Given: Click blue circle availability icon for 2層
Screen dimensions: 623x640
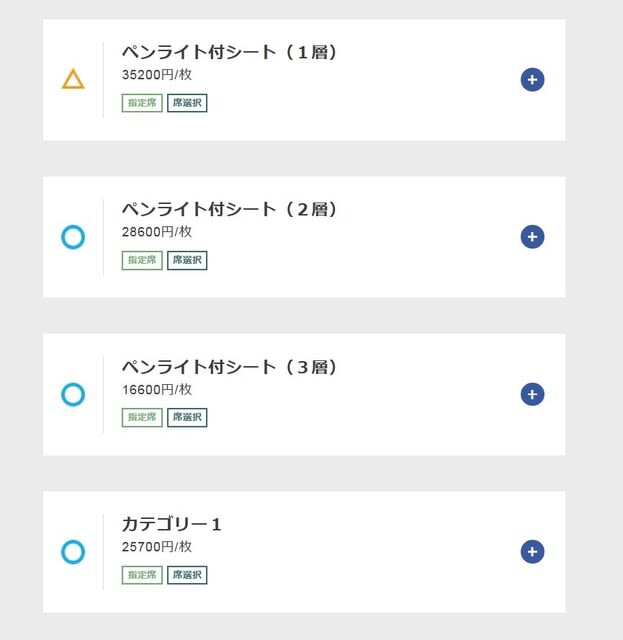Looking at the screenshot, I should (x=73, y=237).
